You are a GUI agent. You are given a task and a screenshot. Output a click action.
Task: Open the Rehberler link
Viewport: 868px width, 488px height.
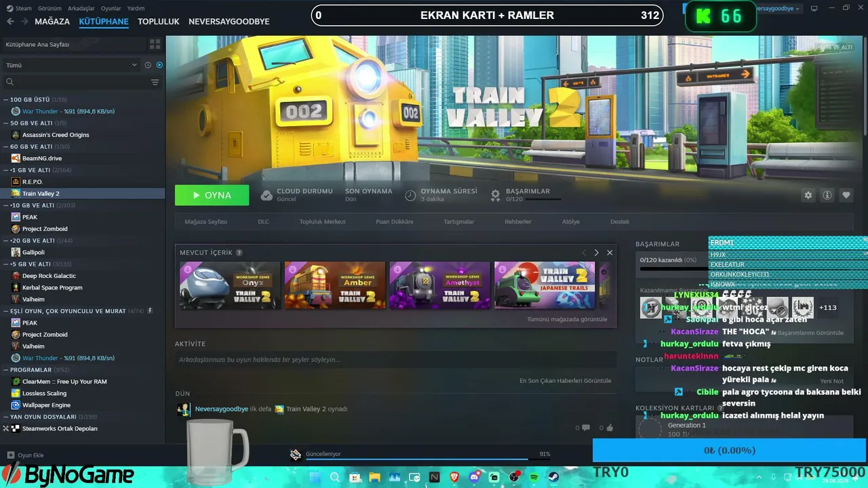(x=518, y=222)
